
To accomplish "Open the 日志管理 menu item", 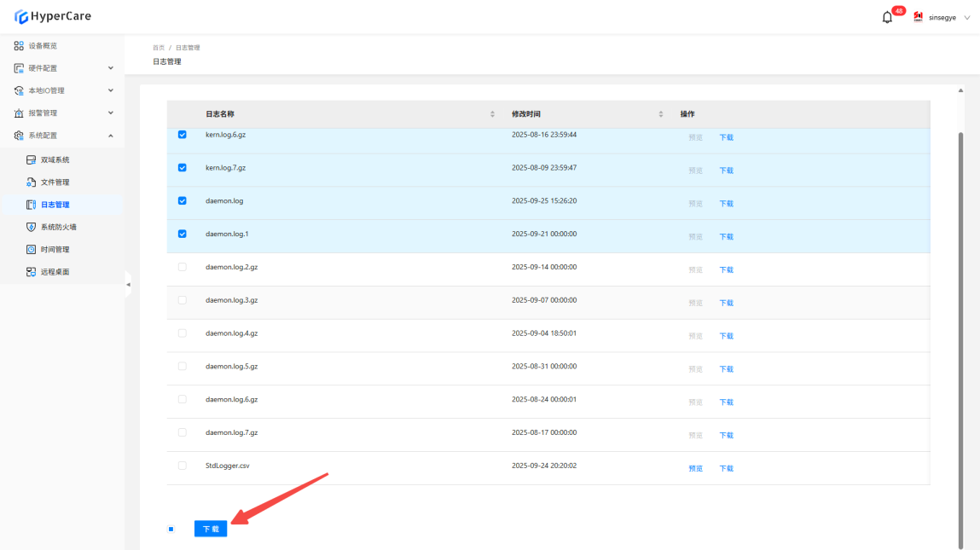I will tap(55, 205).
